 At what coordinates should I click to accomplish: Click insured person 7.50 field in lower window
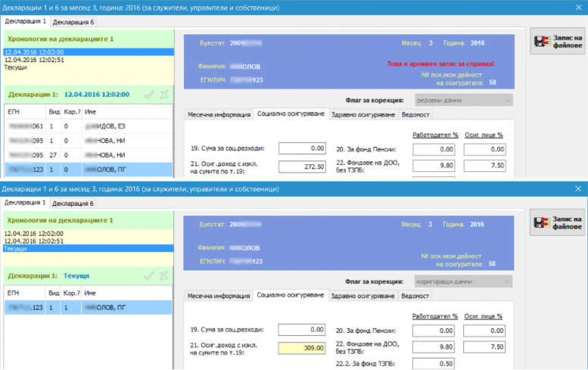click(x=484, y=347)
